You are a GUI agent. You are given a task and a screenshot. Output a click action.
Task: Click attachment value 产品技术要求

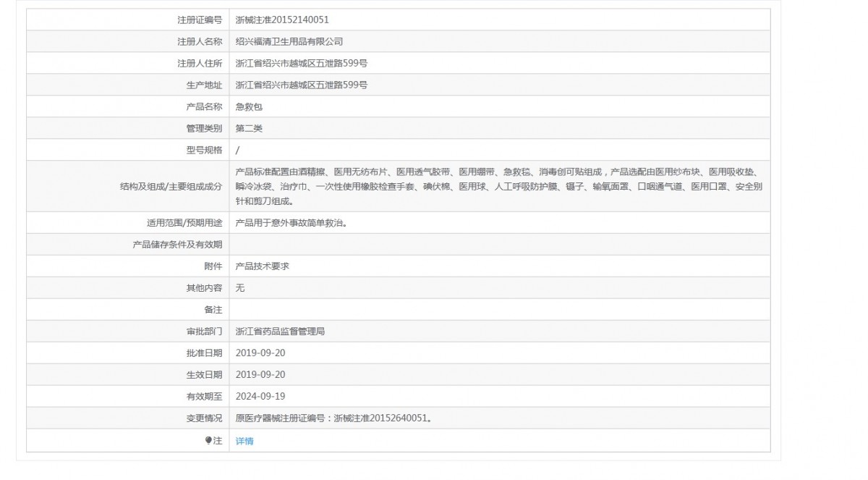[263, 266]
